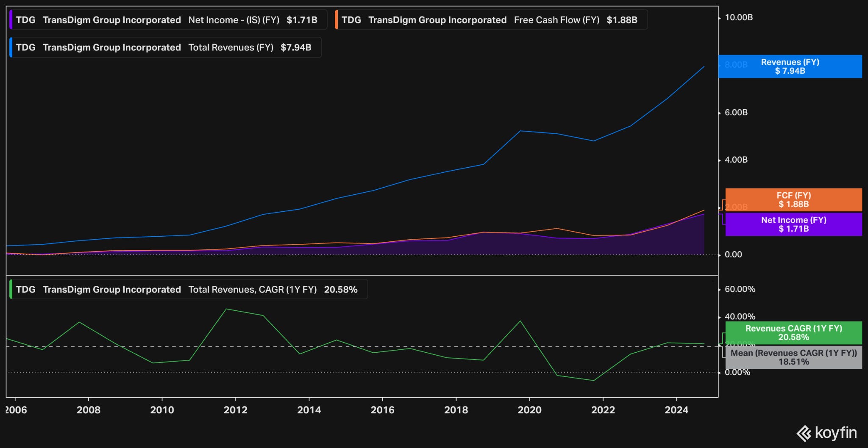Click the 2016 tick on the time axis
The height and width of the screenshot is (448, 868).
[382, 410]
